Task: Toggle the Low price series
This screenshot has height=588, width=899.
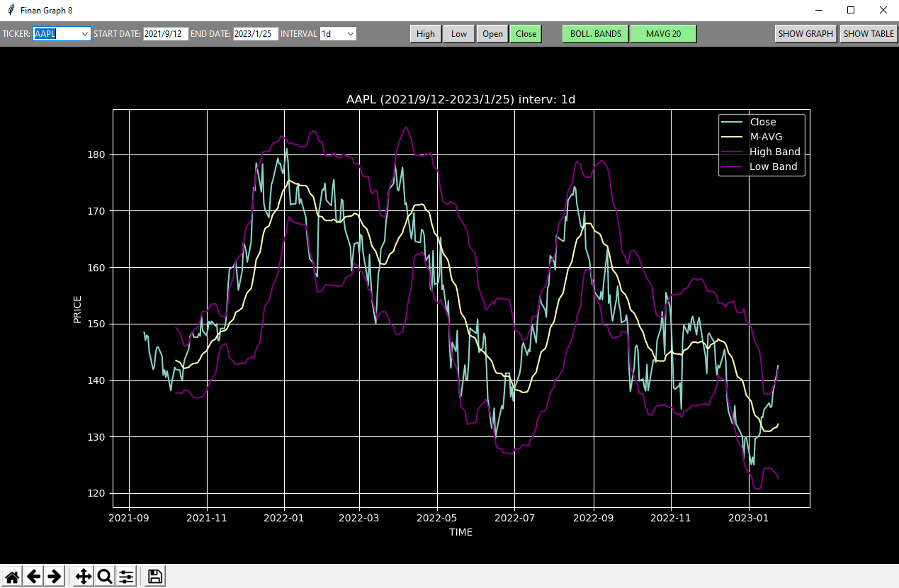Action: [x=459, y=34]
